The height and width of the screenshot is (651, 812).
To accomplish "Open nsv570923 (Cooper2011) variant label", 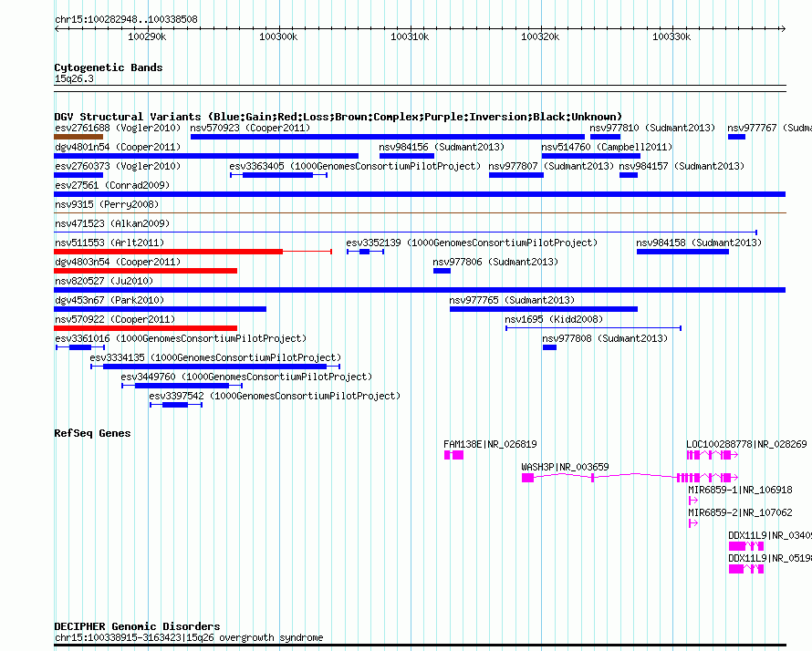I will (x=250, y=128).
